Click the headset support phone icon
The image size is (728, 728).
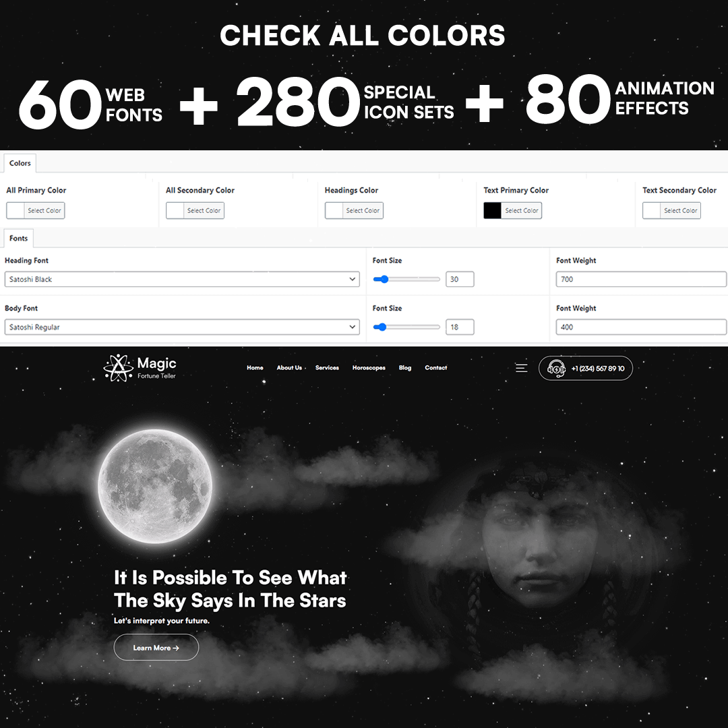pyautogui.click(x=555, y=368)
